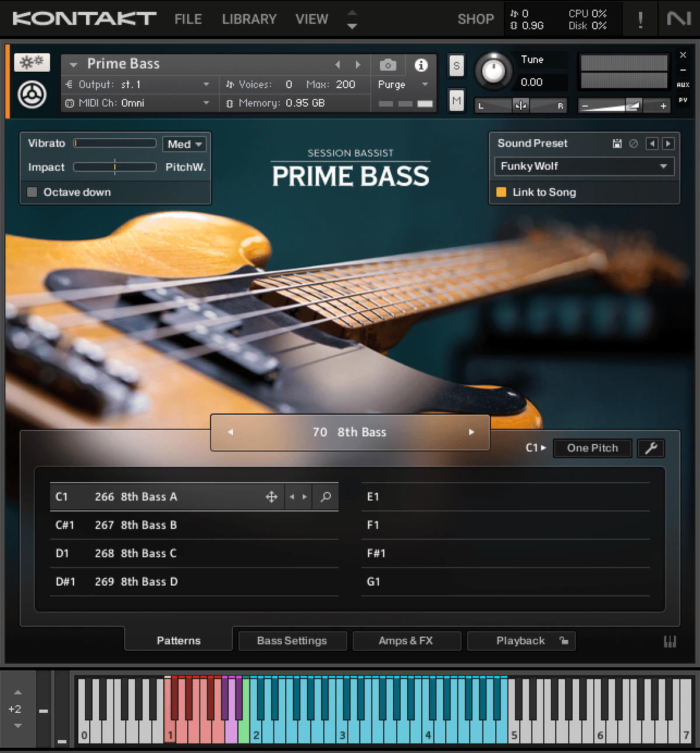Viewport: 700px width, 753px height.
Task: Save the sound preset with disk icon
Action: click(617, 143)
